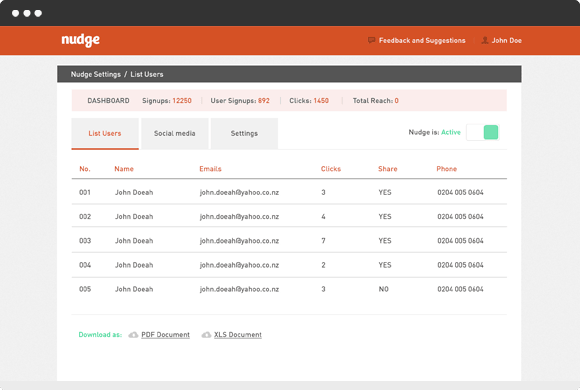This screenshot has width=580, height=390.
Task: Open the John Doe account menu
Action: [x=506, y=40]
